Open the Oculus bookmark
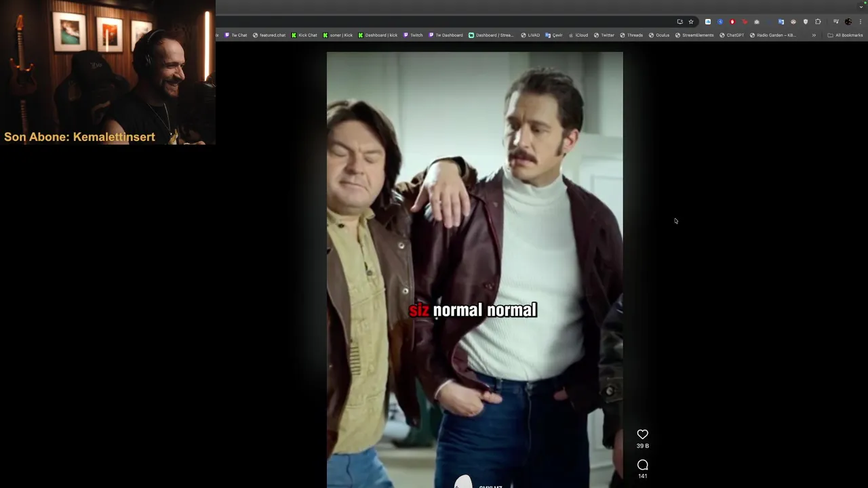Viewport: 868px width, 488px height. [x=659, y=35]
